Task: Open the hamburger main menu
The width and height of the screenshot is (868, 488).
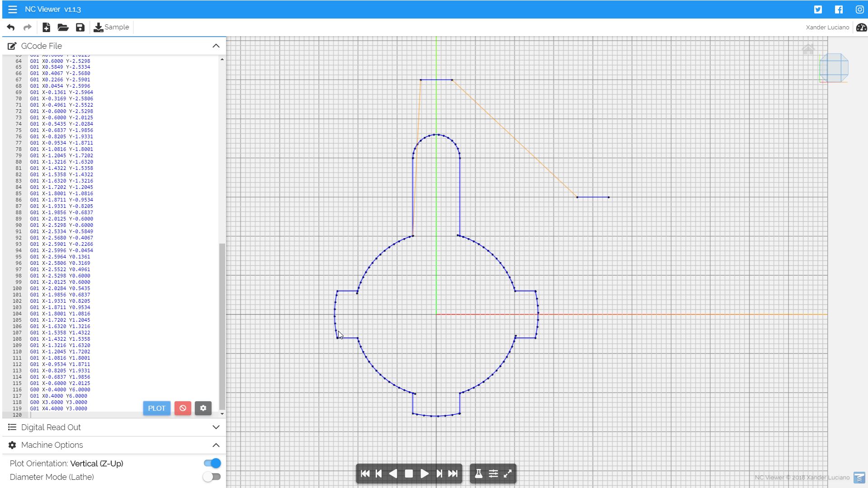Action: click(12, 9)
